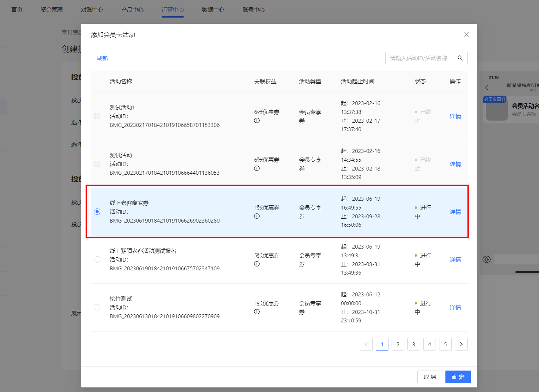Go to next page with right arrow
Screen dimensions: 539x392
click(x=461, y=344)
